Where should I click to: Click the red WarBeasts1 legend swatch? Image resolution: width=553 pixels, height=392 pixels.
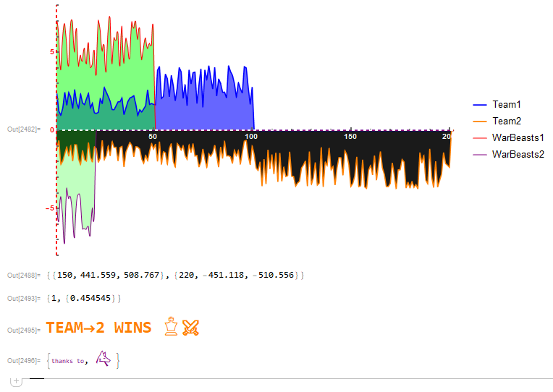[x=480, y=138]
